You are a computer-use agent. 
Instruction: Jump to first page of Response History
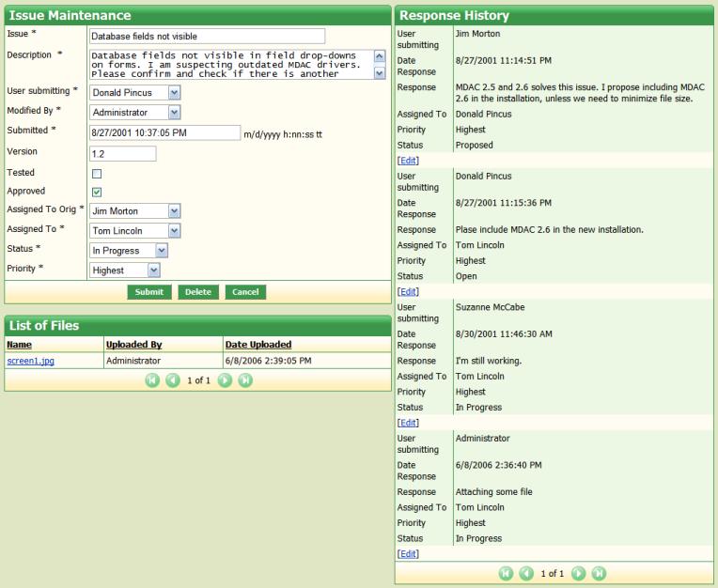click(506, 573)
